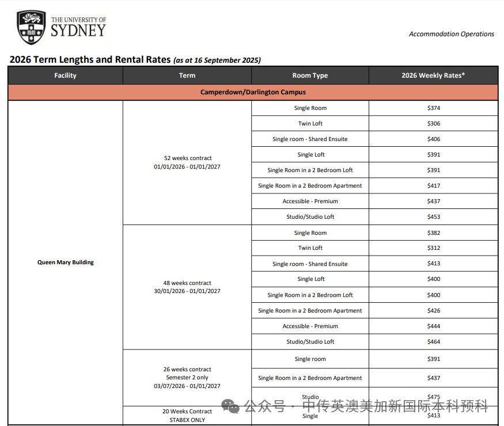Click the University of Sydney crest logo

(x=31, y=27)
